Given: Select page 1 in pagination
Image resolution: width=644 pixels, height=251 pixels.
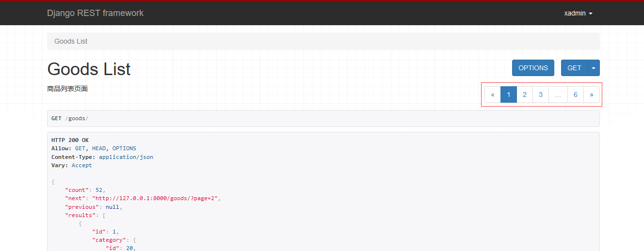Looking at the screenshot, I should pos(509,94).
